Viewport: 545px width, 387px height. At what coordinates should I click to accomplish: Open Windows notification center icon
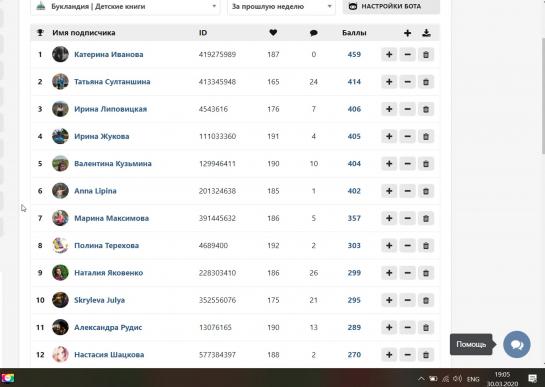click(x=532, y=379)
